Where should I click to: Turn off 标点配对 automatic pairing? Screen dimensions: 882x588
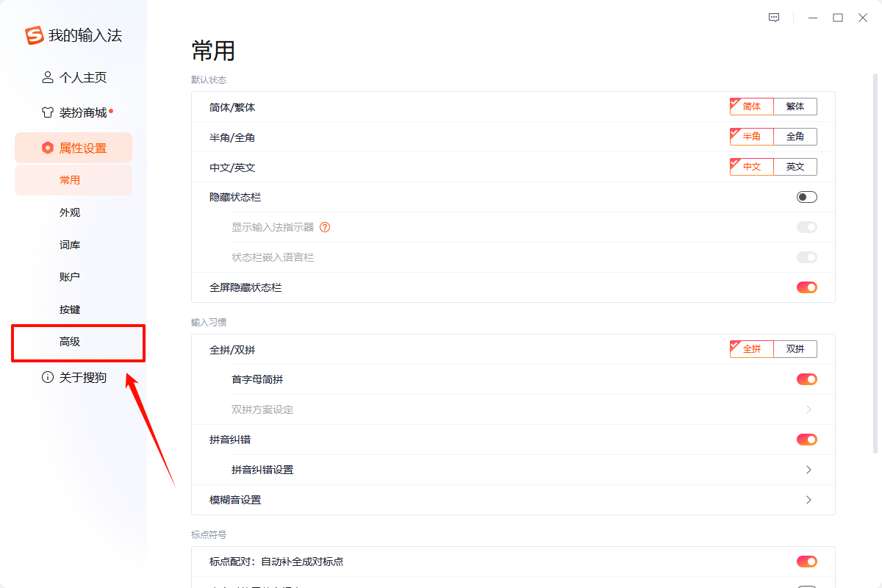coord(806,561)
